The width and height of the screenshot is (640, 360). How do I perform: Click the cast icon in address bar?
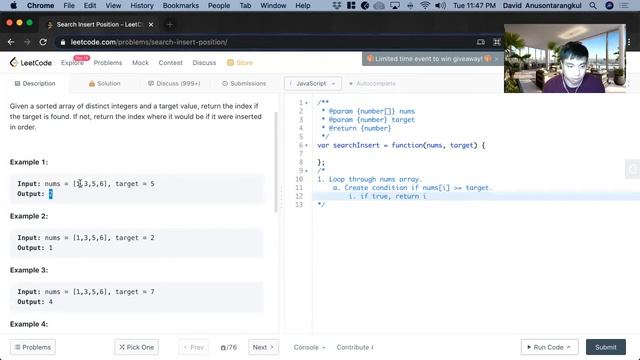(x=481, y=42)
